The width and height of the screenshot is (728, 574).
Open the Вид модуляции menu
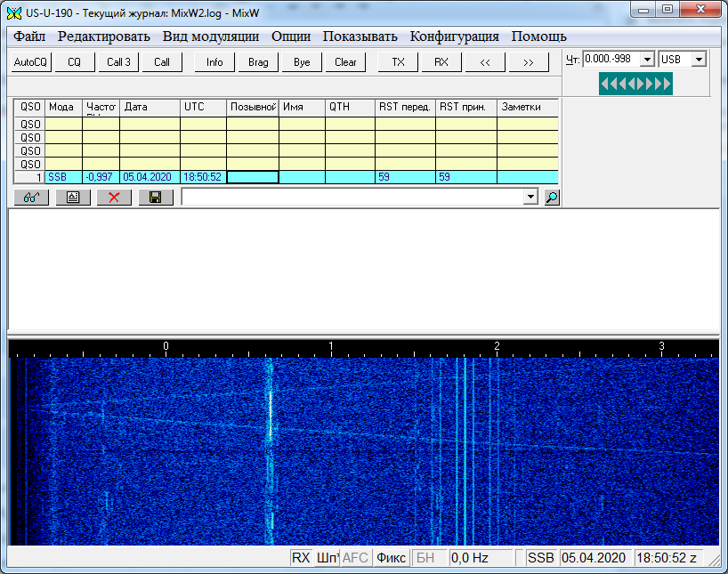(x=211, y=36)
